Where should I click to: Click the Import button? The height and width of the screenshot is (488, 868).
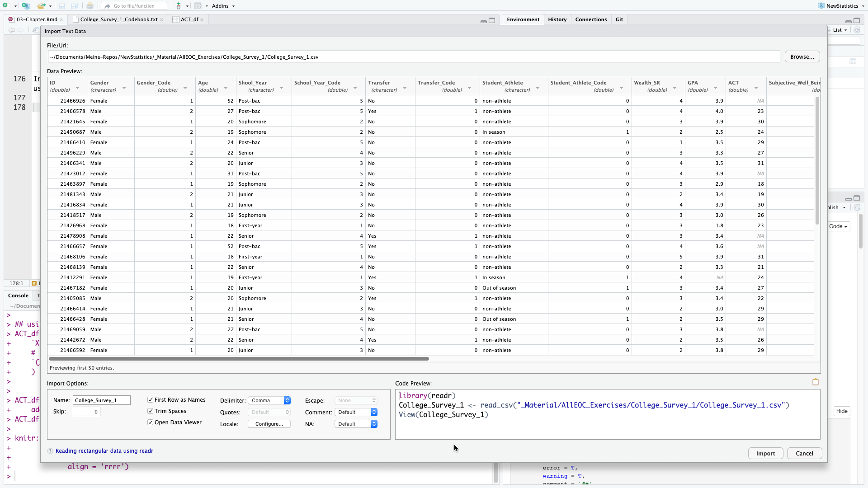tap(765, 453)
